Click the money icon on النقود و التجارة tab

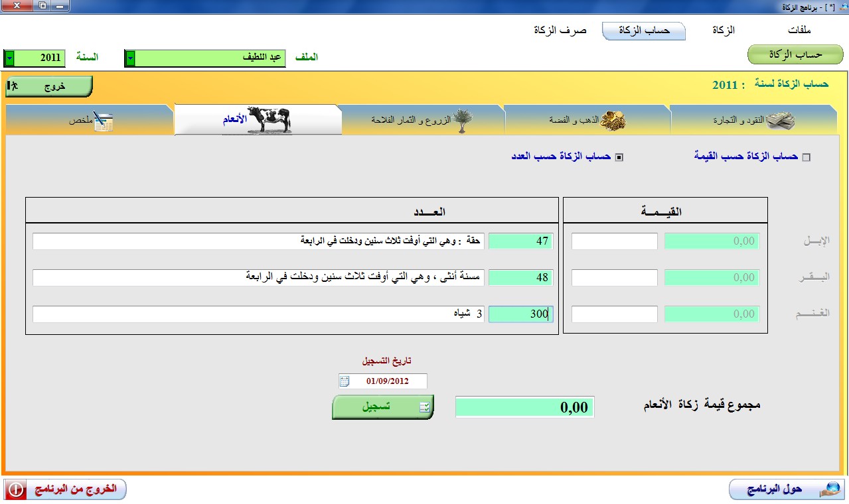point(780,121)
